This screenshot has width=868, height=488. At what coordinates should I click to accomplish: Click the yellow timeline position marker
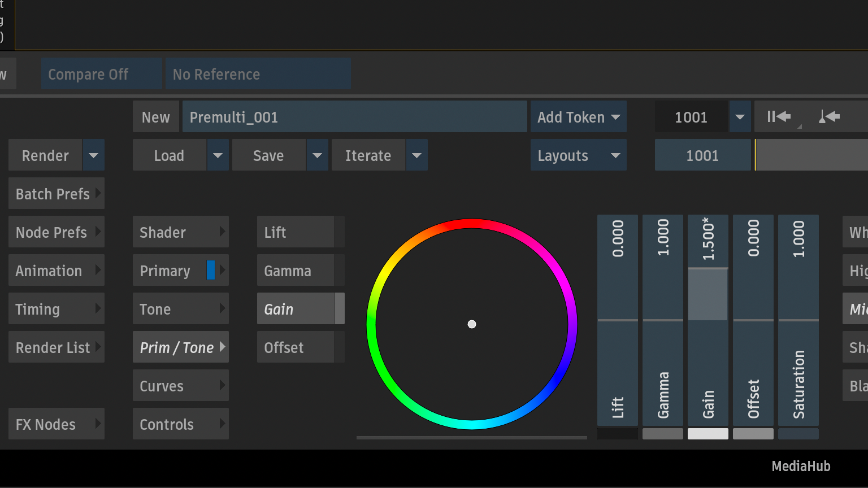tap(756, 155)
